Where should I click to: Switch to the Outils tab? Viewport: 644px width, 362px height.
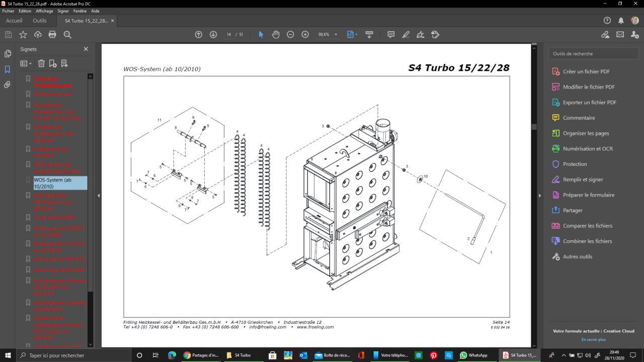[40, 21]
